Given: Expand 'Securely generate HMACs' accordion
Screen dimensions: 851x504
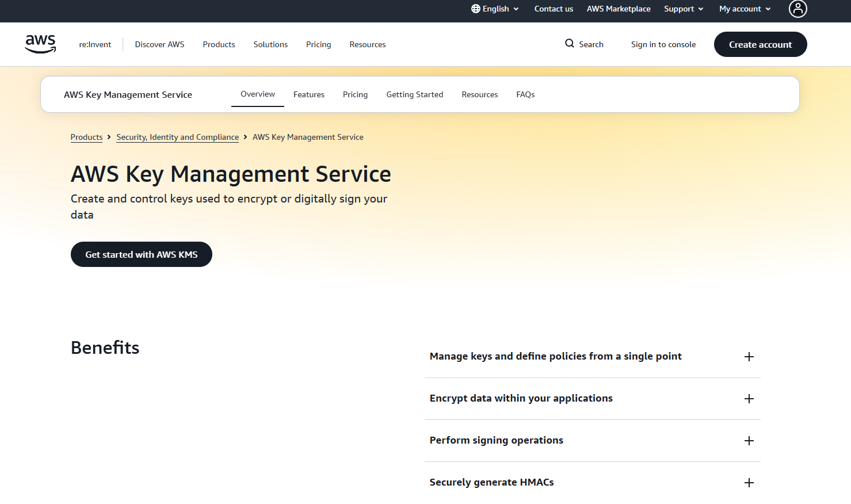Looking at the screenshot, I should (x=593, y=483).
